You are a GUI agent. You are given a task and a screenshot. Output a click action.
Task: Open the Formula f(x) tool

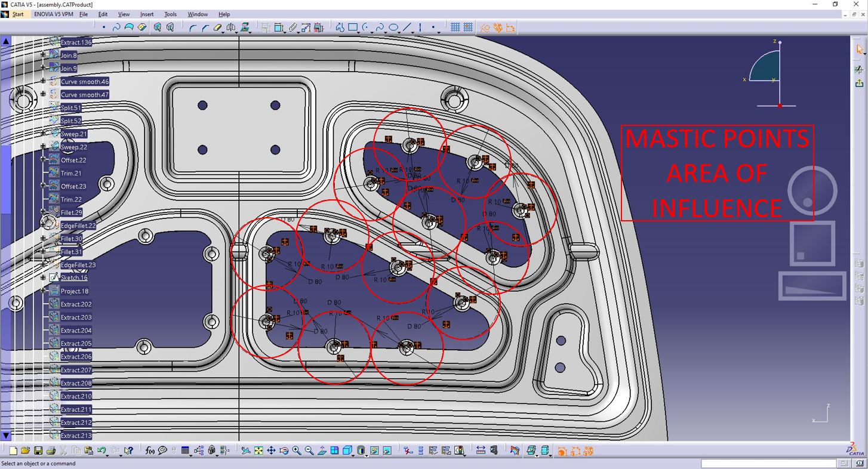click(x=150, y=451)
